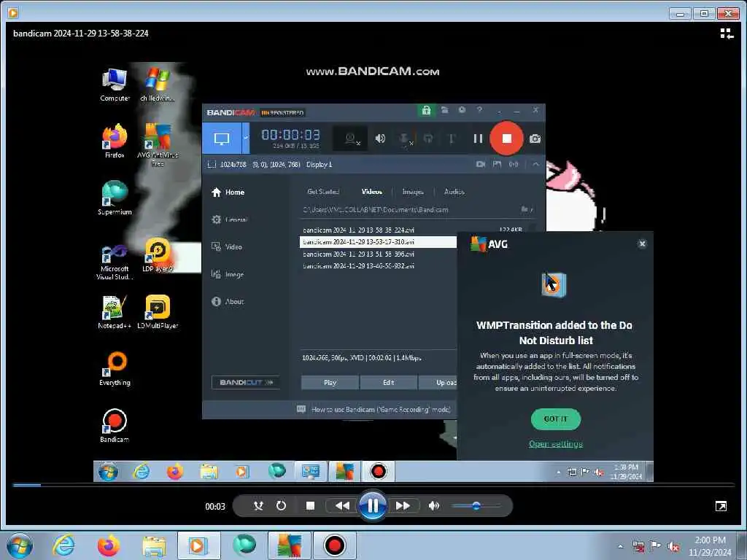Open the Everything desktop shortcut

[115, 369]
